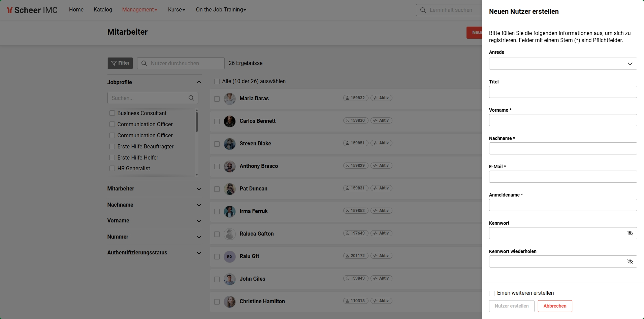Click the user number badge 159851
Viewport: 644px width, 319px height.
click(356, 143)
